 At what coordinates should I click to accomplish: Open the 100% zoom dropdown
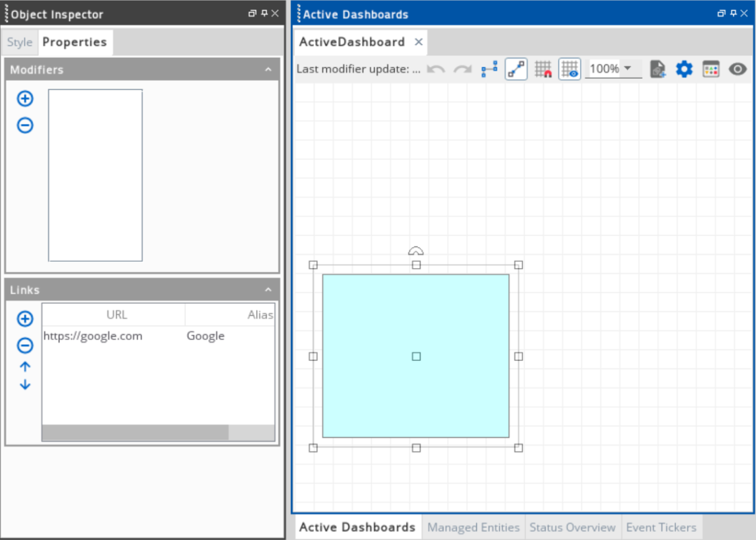point(627,69)
